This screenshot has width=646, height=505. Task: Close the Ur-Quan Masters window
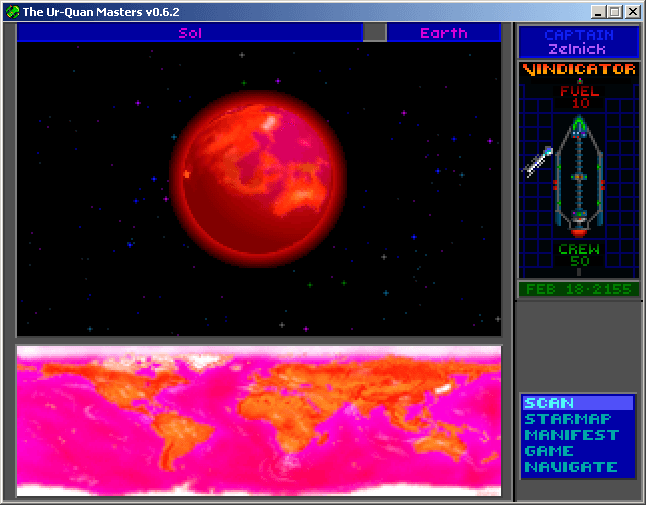tap(632, 12)
